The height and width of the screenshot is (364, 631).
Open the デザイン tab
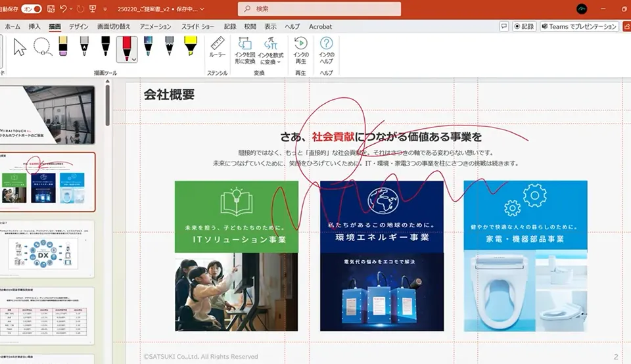point(78,26)
